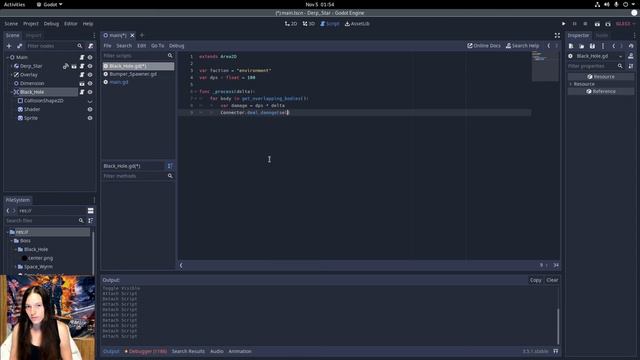The width and height of the screenshot is (640, 360).
Task: Open the renderer dropdown in top right
Action: pos(625,24)
